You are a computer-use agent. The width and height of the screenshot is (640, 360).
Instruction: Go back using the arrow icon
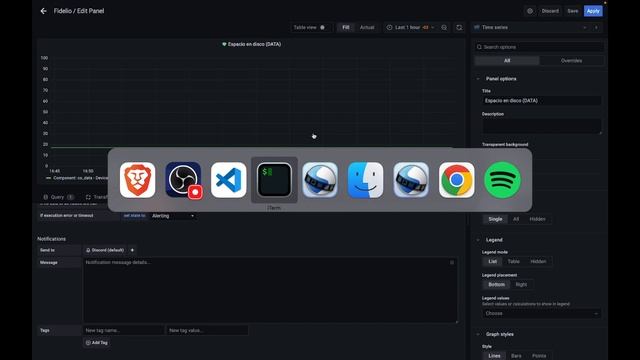[43, 11]
